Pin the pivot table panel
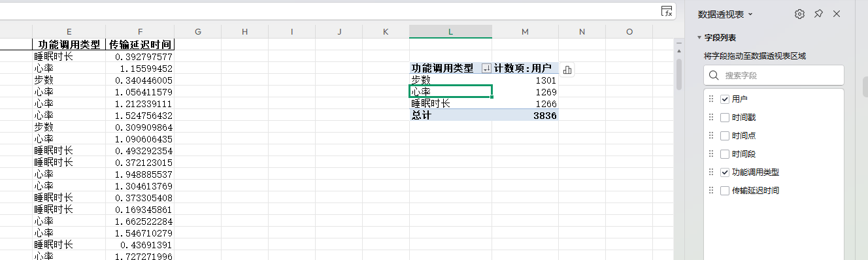 [x=818, y=14]
